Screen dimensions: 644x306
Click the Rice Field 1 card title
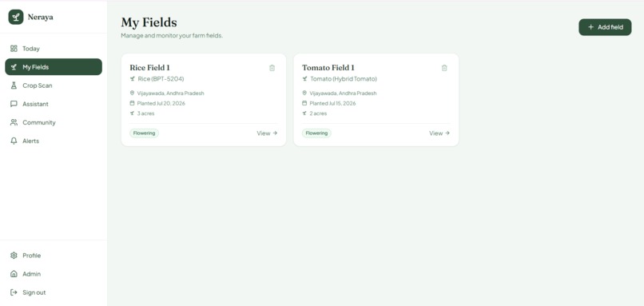click(x=150, y=68)
